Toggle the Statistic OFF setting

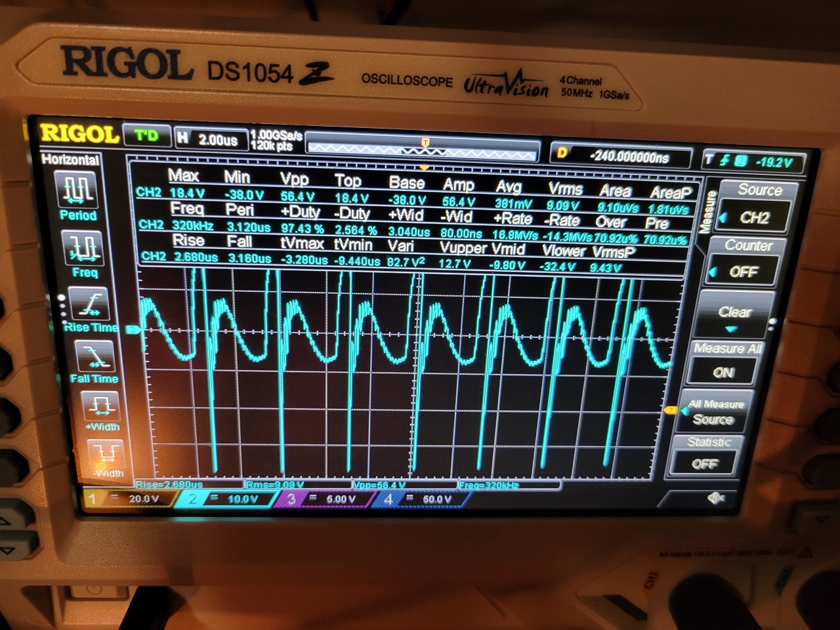704,463
